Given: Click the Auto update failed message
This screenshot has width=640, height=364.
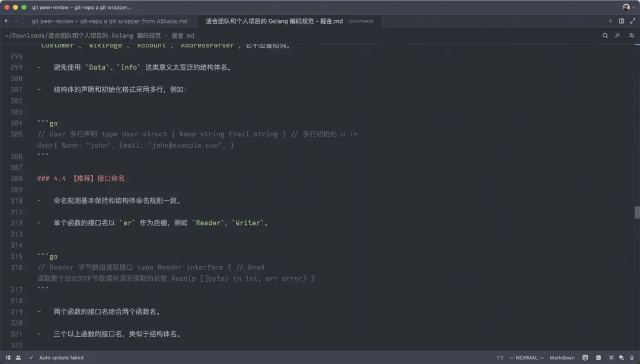Looking at the screenshot, I should (x=60, y=357).
